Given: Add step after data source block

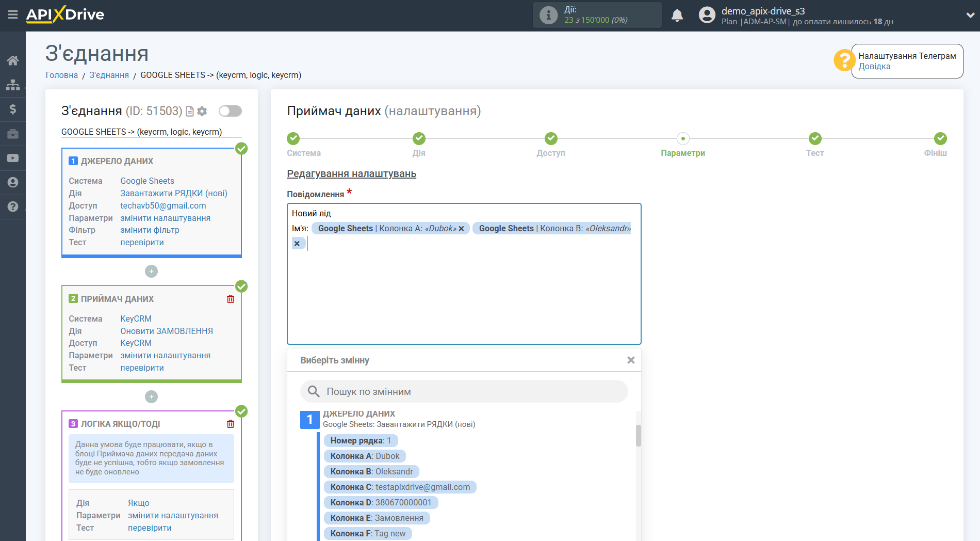Looking at the screenshot, I should tap(151, 271).
